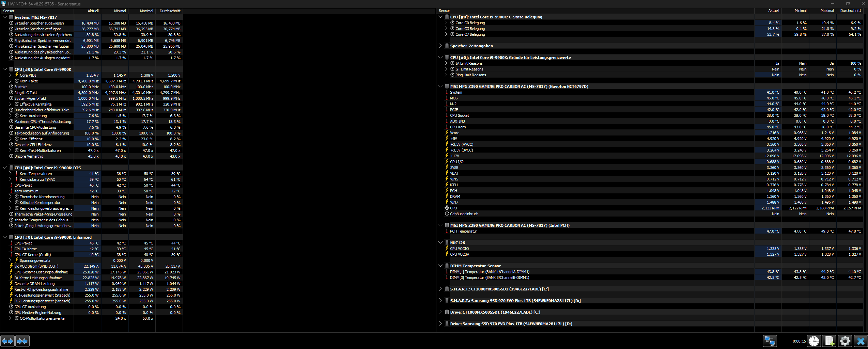Collapse the System: MSI MS-7B17 group
The height and width of the screenshot is (349, 868).
tap(5, 17)
